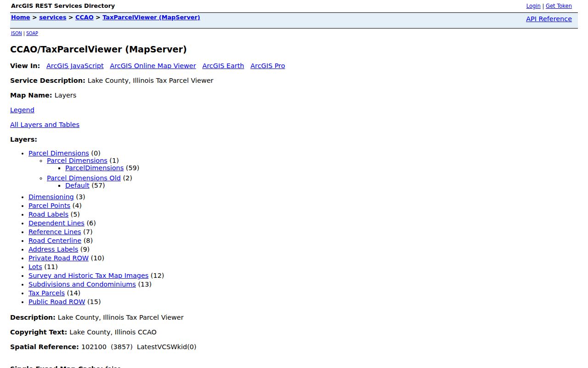Open the Parcel Dimensions (0) group layer
The width and height of the screenshot is (588, 368).
(x=59, y=153)
